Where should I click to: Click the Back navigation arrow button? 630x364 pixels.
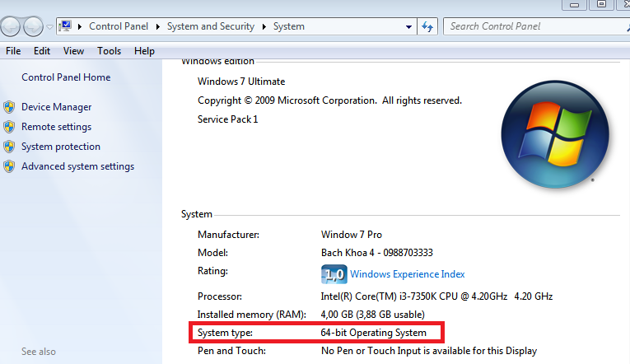(10, 27)
